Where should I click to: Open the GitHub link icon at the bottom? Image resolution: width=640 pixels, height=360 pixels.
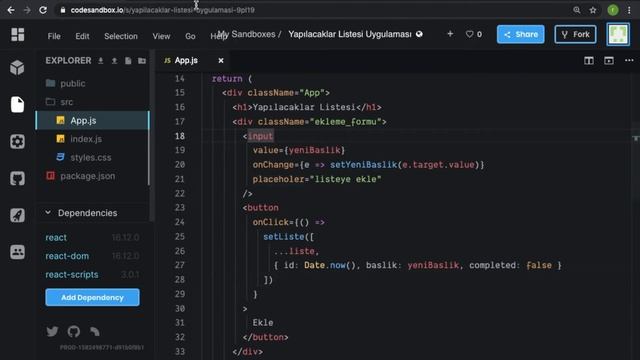coord(74,331)
